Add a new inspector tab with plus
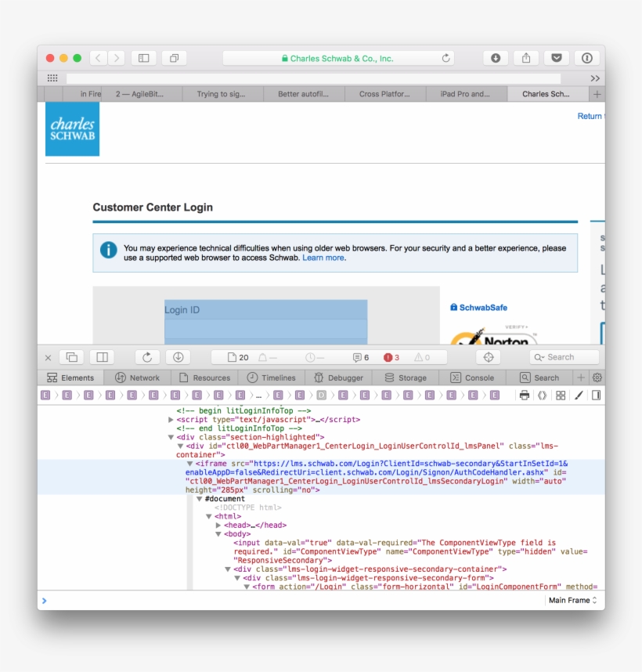The height and width of the screenshot is (672, 642). coord(581,378)
